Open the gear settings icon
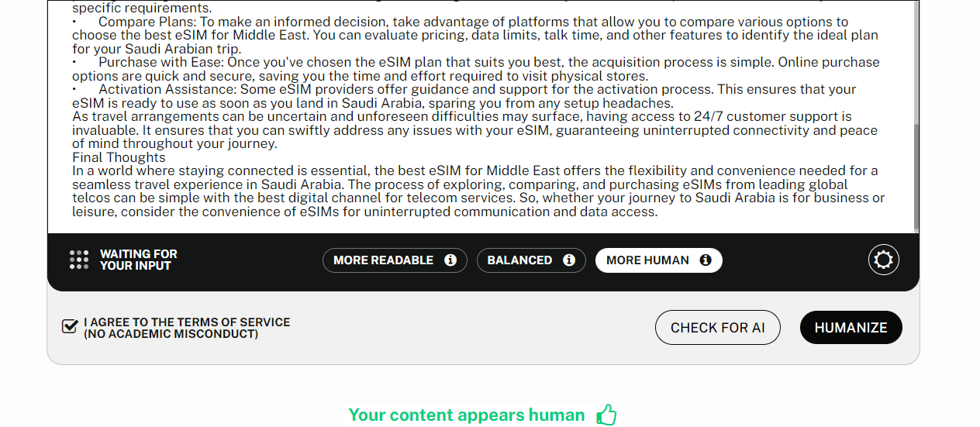The height and width of the screenshot is (427, 980). tap(883, 260)
